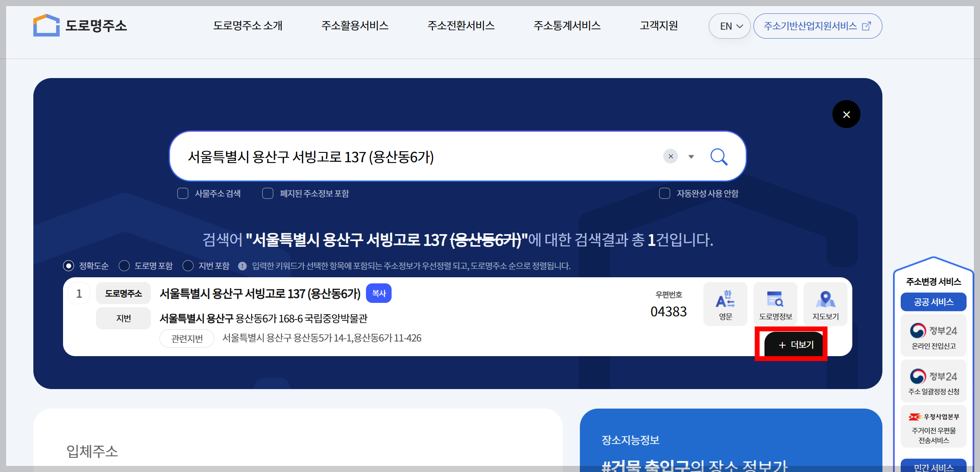Check 폐지된 주소정보 포함 option
Image resolution: width=980 pixels, height=472 pixels.
click(x=268, y=194)
